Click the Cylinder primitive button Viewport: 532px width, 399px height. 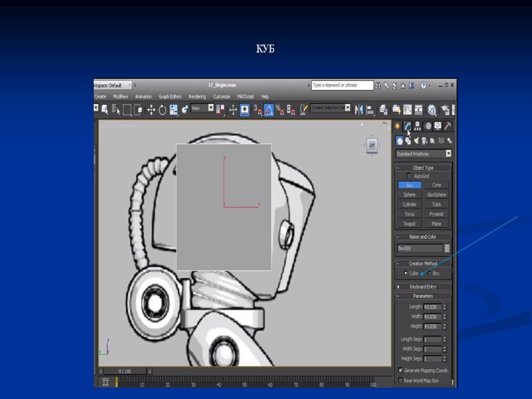point(410,204)
